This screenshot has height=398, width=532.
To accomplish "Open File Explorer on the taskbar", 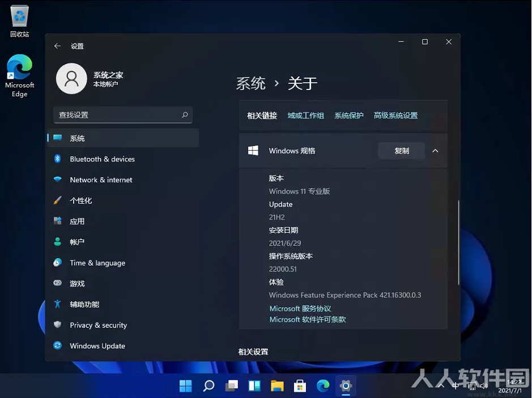I will coord(277,386).
